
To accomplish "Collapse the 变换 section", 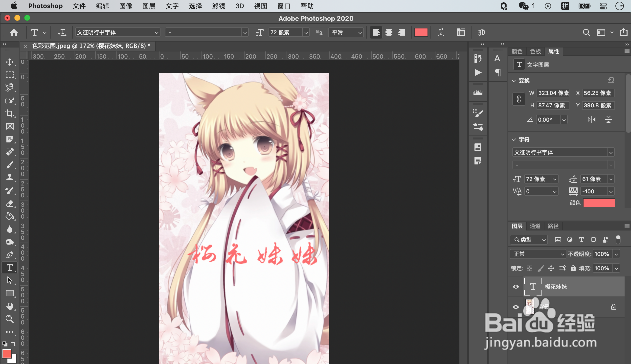I will [x=514, y=81].
